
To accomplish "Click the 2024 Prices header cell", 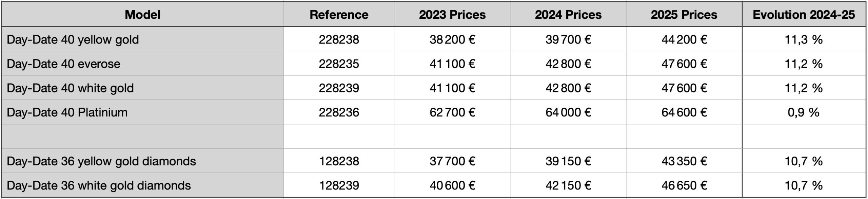I will [x=569, y=15].
